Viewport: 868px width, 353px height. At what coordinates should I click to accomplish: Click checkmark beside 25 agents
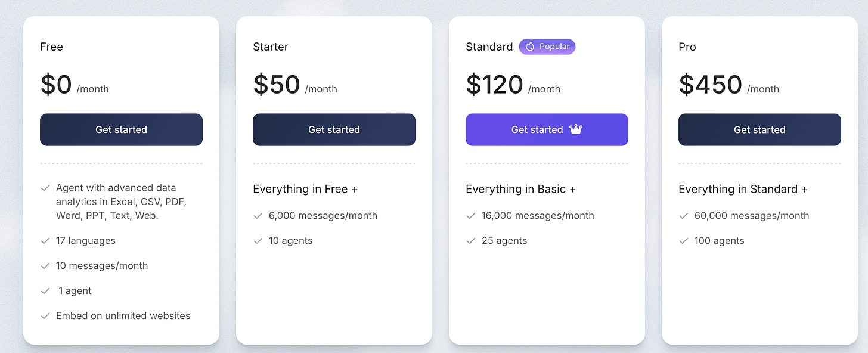(x=470, y=241)
